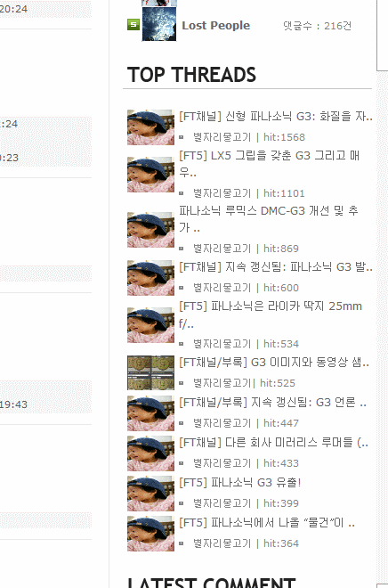Screen dimensions: 388x588
Task: Open '[FT채널] 다른 회사 미러리스 루머들' thread
Action: click(273, 443)
